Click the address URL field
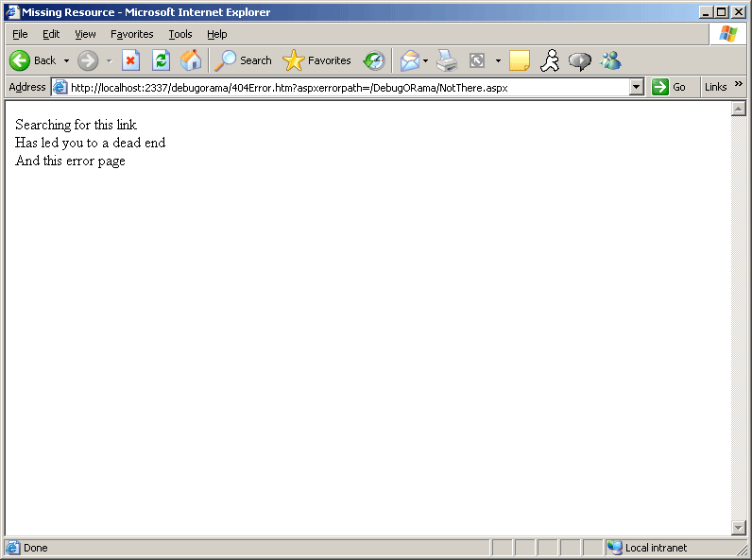The height and width of the screenshot is (560, 752). click(340, 87)
